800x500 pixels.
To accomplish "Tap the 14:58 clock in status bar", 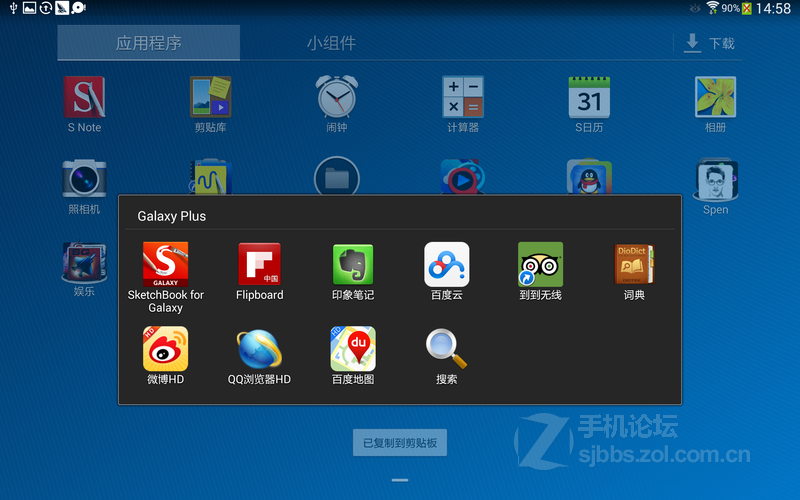I will pos(773,8).
